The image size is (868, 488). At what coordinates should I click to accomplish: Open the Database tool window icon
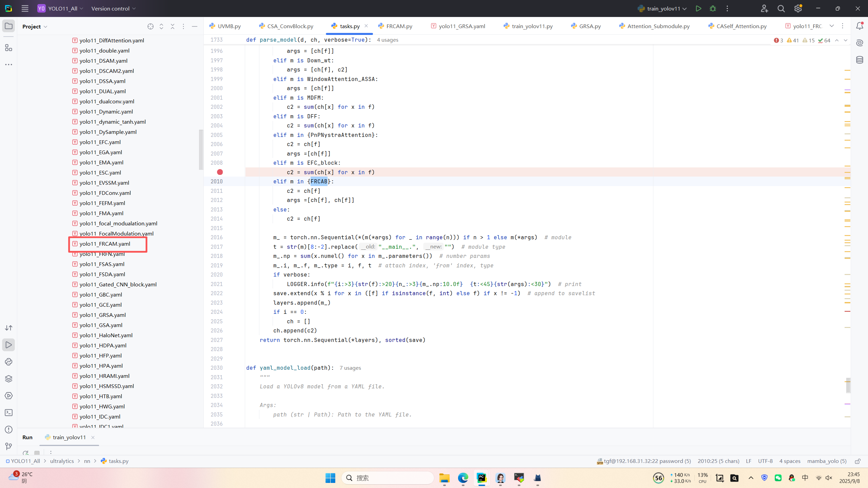point(860,60)
